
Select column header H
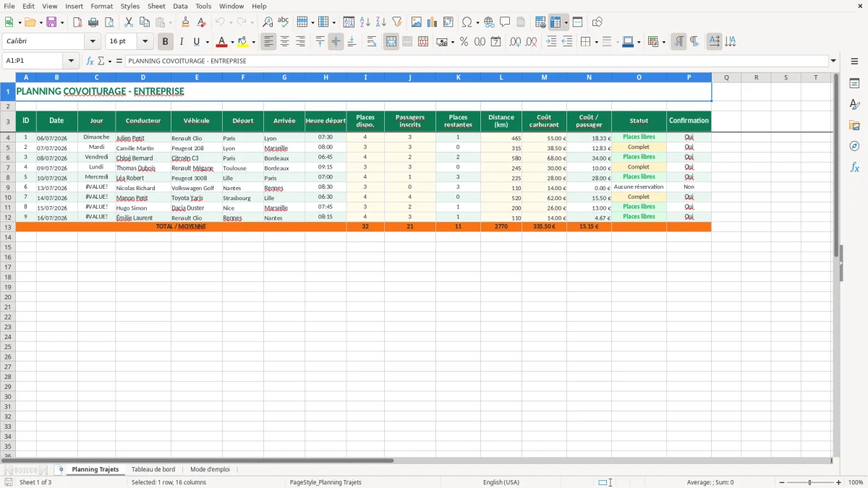pos(325,77)
